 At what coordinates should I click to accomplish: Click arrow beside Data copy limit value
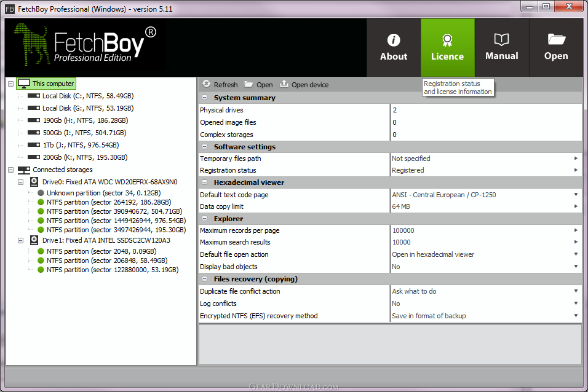pos(576,206)
